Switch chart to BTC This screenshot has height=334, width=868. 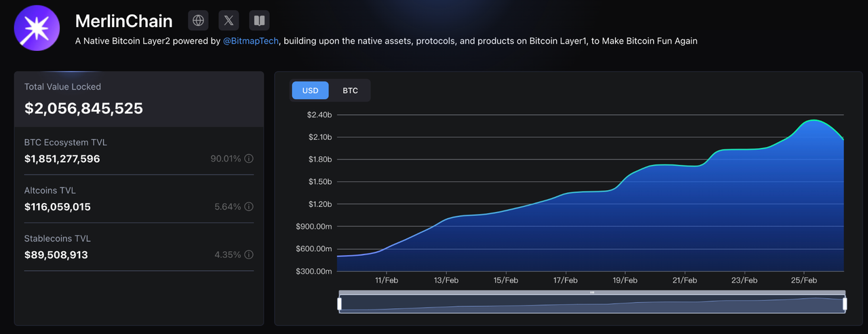tap(350, 90)
